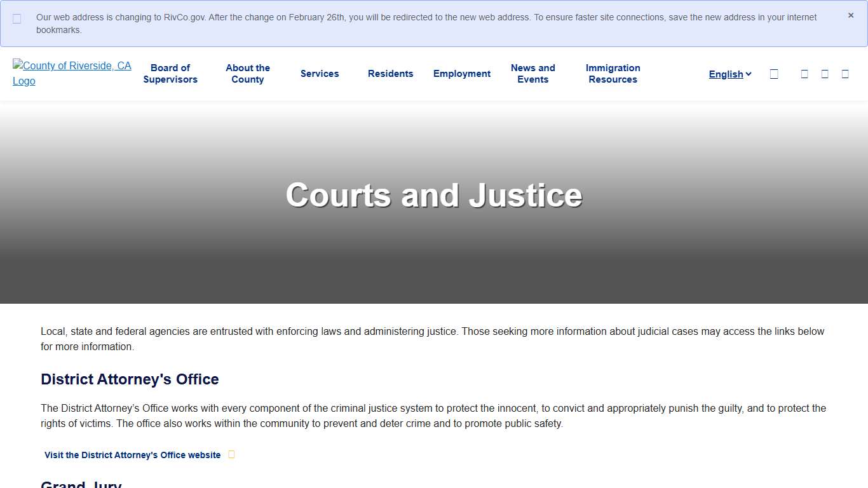Viewport: 868px width, 488px height.
Task: Expand the English language dropdown
Action: coord(729,74)
